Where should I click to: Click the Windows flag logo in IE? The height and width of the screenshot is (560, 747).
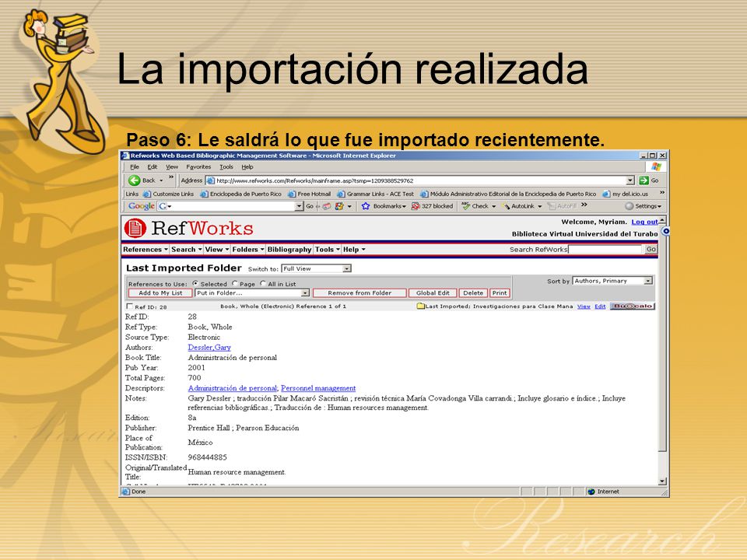656,166
